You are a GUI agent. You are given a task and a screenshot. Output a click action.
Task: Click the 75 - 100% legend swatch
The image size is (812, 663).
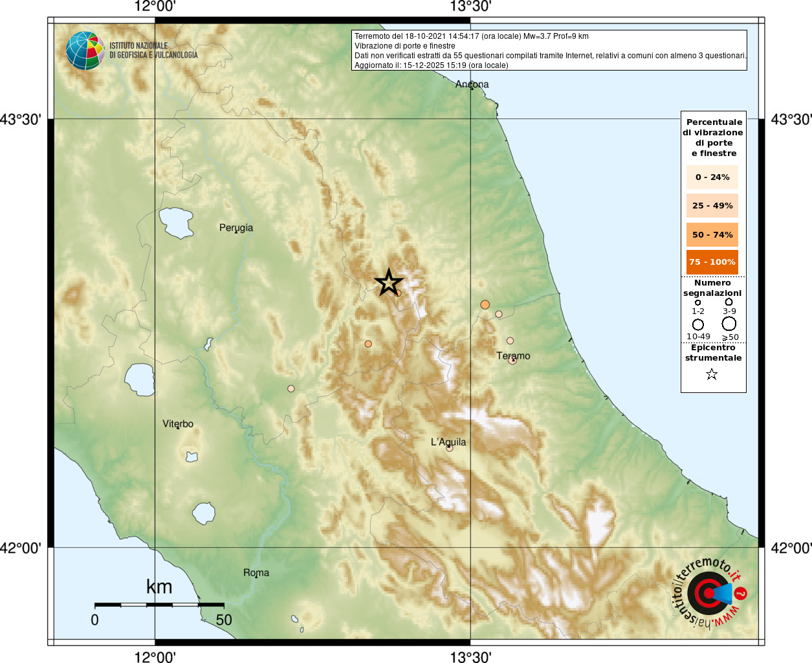pos(712,262)
